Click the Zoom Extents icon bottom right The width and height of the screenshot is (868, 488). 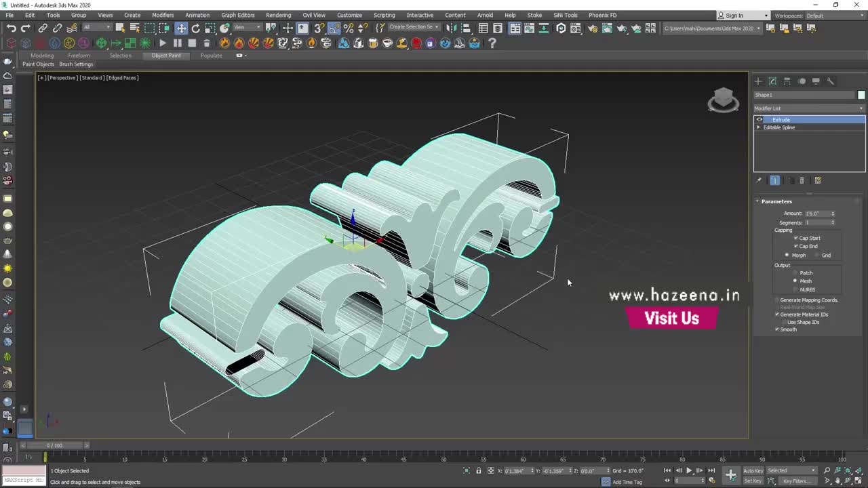(848, 470)
